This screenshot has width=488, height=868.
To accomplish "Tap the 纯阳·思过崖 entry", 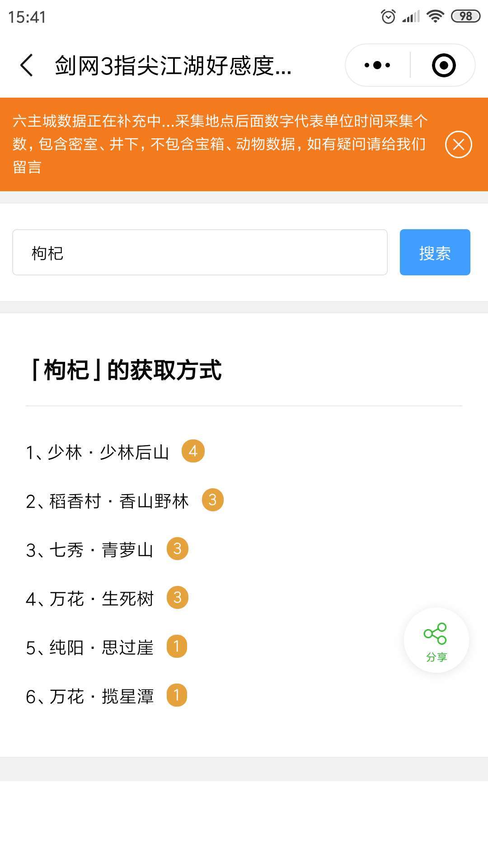I will tap(89, 647).
